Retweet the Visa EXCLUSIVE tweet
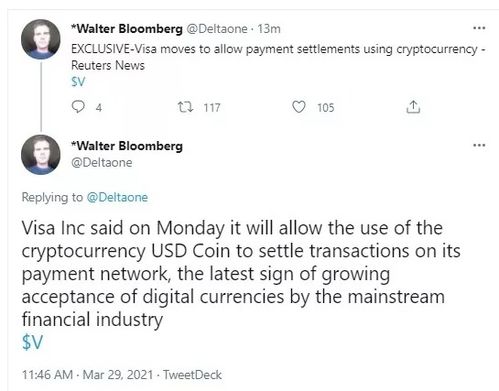The height and width of the screenshot is (391, 499). [185, 107]
